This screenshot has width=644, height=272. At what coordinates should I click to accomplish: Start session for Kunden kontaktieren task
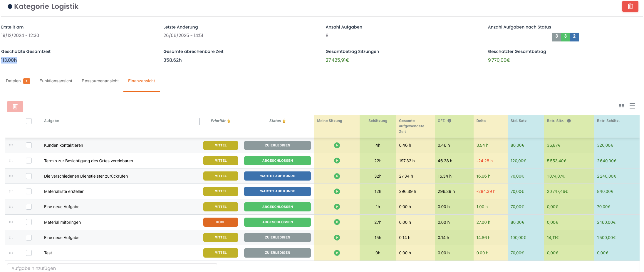[337, 145]
